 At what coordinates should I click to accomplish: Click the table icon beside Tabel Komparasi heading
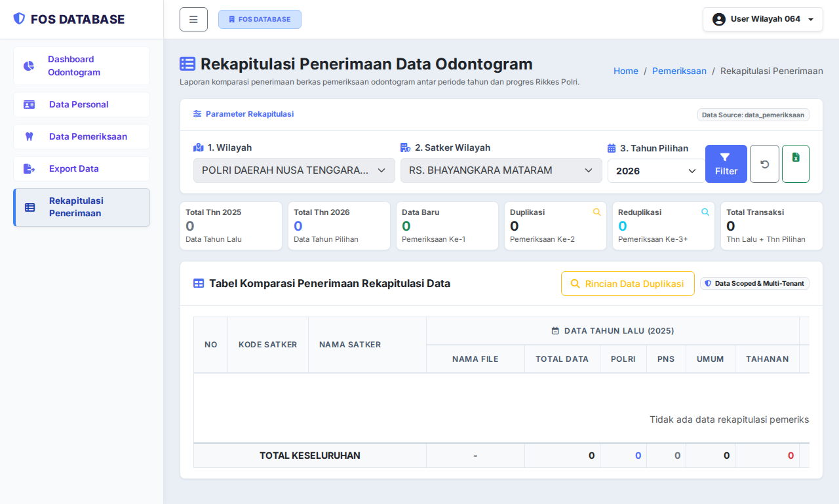coord(199,284)
